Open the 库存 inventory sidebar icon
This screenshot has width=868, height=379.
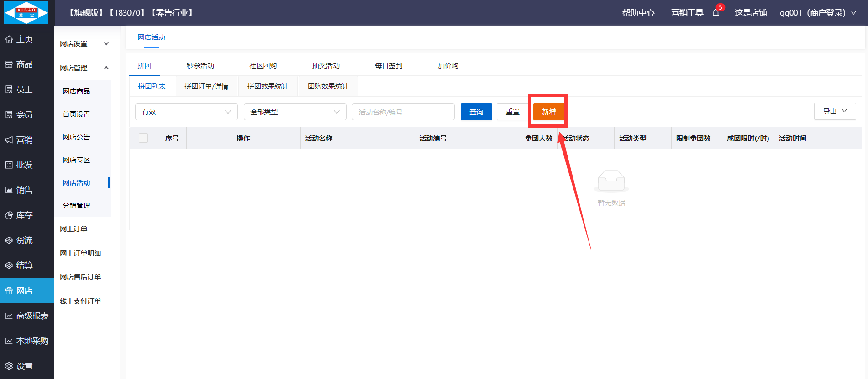(9, 215)
